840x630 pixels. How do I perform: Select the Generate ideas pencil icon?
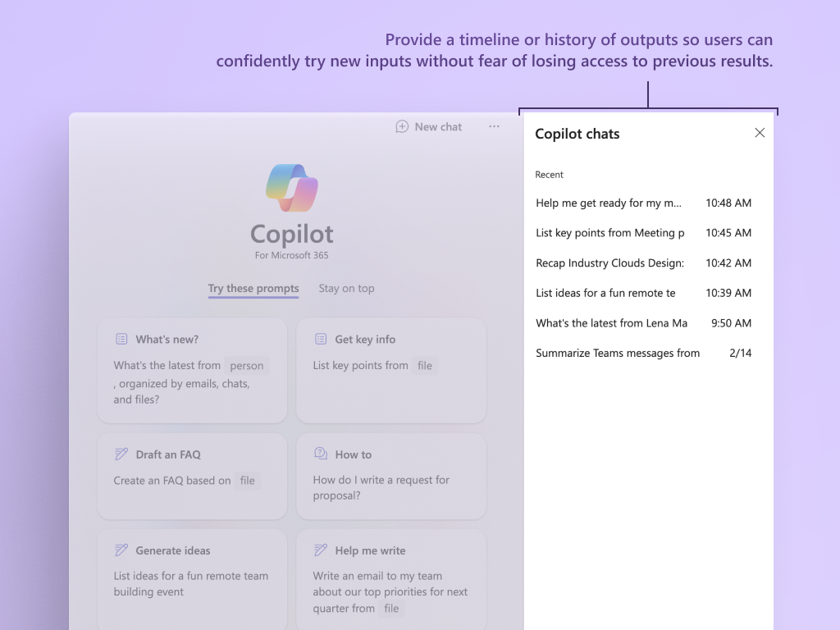[121, 550]
